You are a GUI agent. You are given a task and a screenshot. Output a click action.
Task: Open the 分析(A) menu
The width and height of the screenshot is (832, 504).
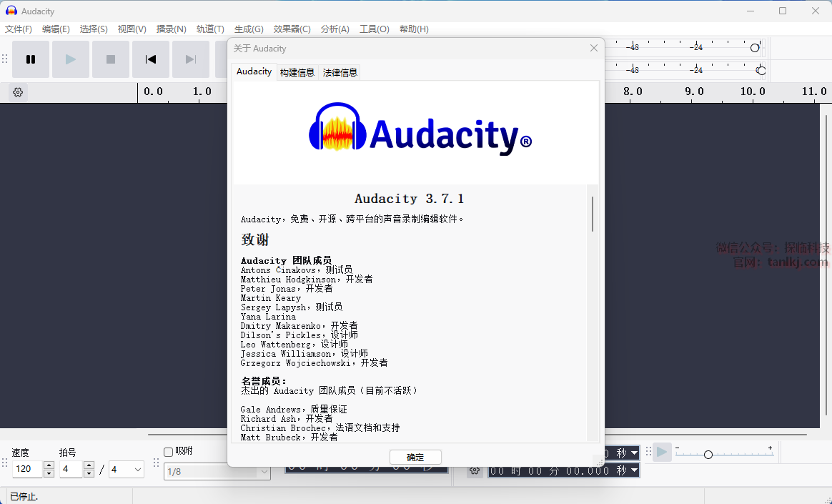pos(335,29)
